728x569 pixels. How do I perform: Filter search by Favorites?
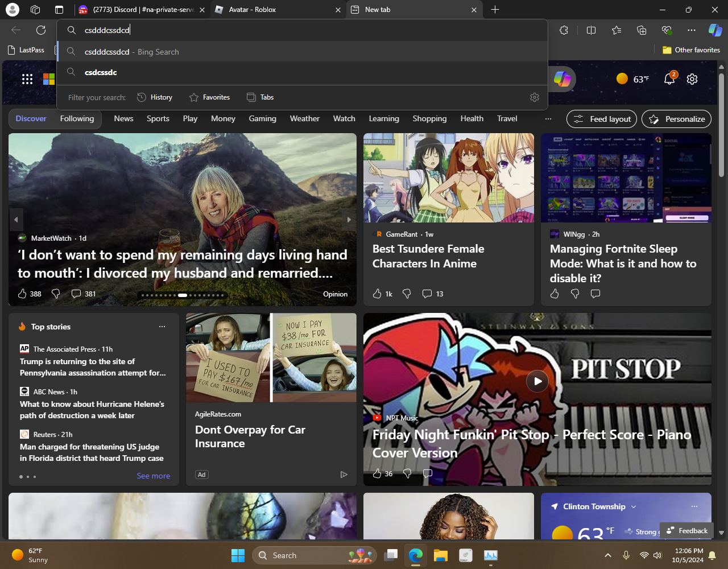pos(210,97)
